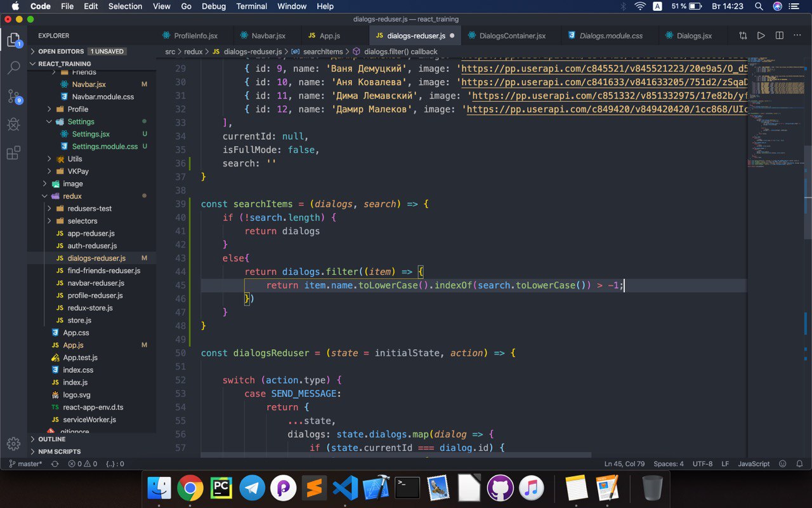This screenshot has height=508, width=812.
Task: Open the Debug view icon
Action: pos(13,124)
